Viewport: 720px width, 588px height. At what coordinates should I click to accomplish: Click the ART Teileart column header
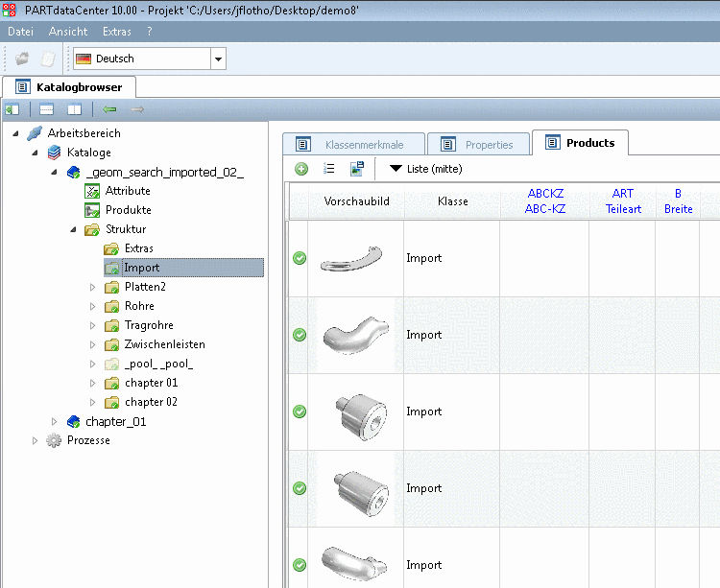[623, 201]
